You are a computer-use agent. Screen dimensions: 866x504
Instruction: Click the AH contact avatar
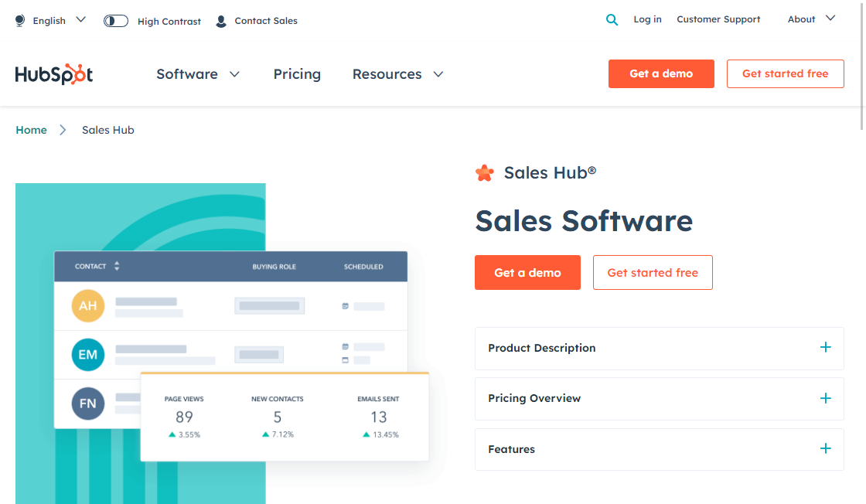pyautogui.click(x=87, y=305)
